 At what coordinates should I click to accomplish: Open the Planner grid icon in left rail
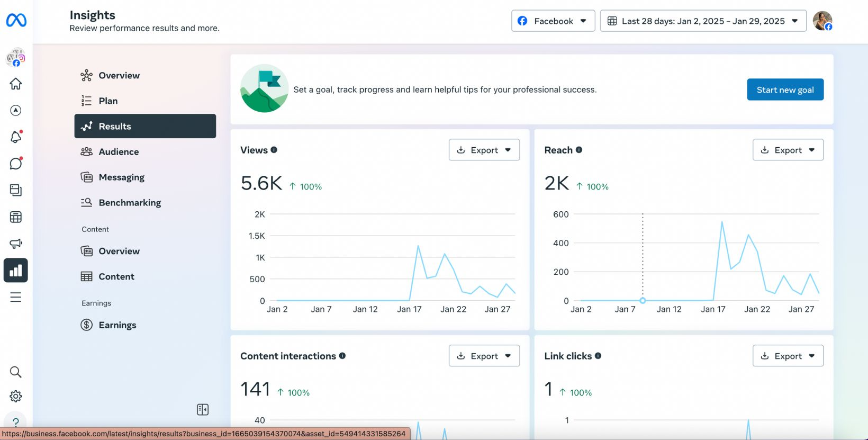pyautogui.click(x=16, y=217)
